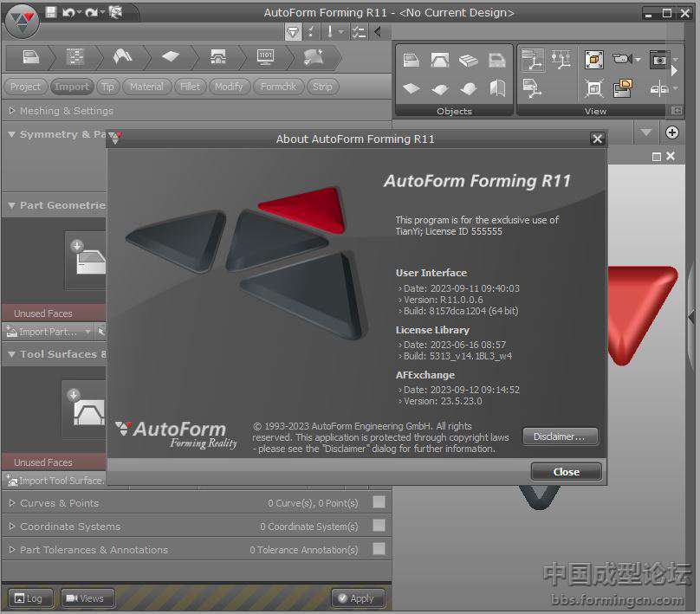Select the simulation monitor 1101 stage icon
Viewport: 700px width, 614px height.
[x=266, y=57]
